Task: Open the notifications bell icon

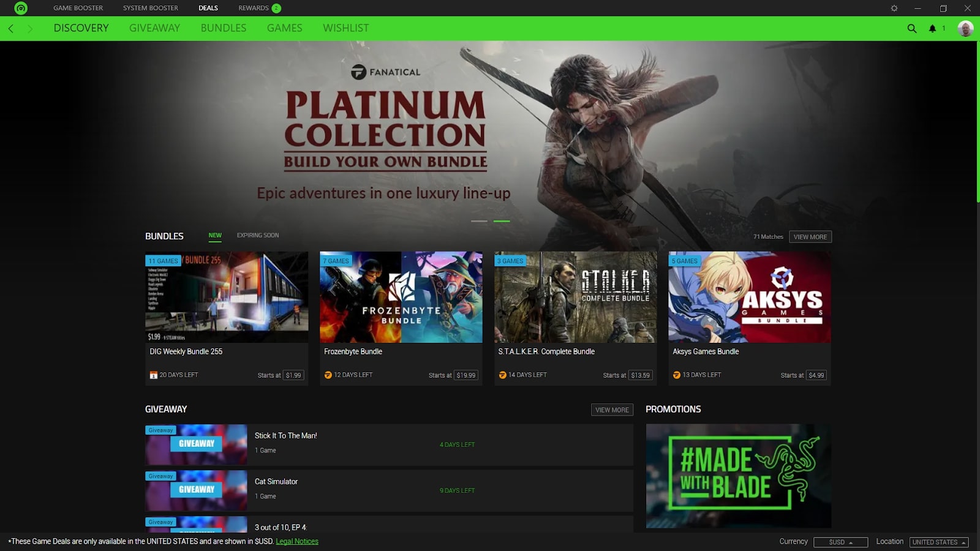Action: coord(932,28)
